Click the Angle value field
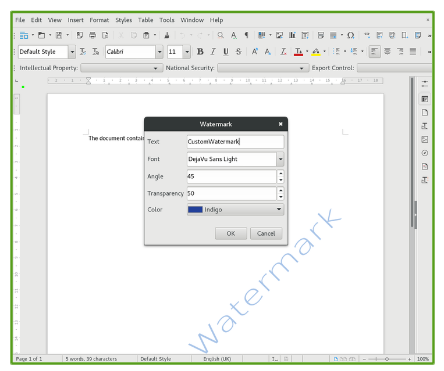This screenshot has width=444, height=371. pyautogui.click(x=232, y=176)
